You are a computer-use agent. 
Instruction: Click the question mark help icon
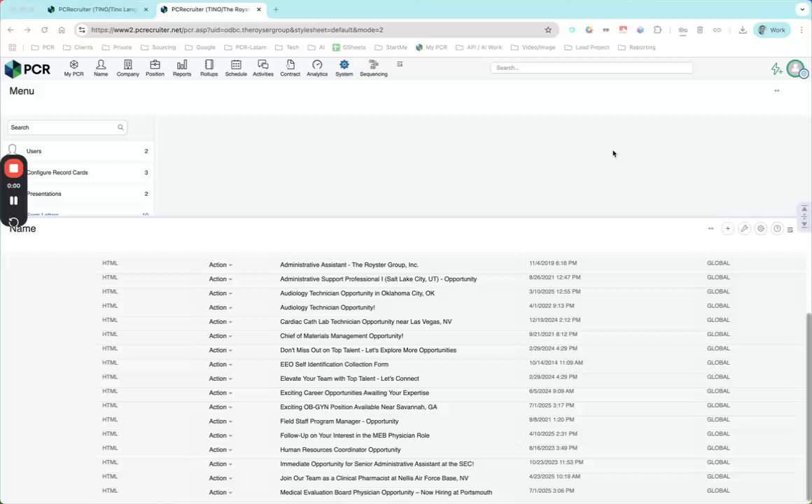tap(777, 228)
